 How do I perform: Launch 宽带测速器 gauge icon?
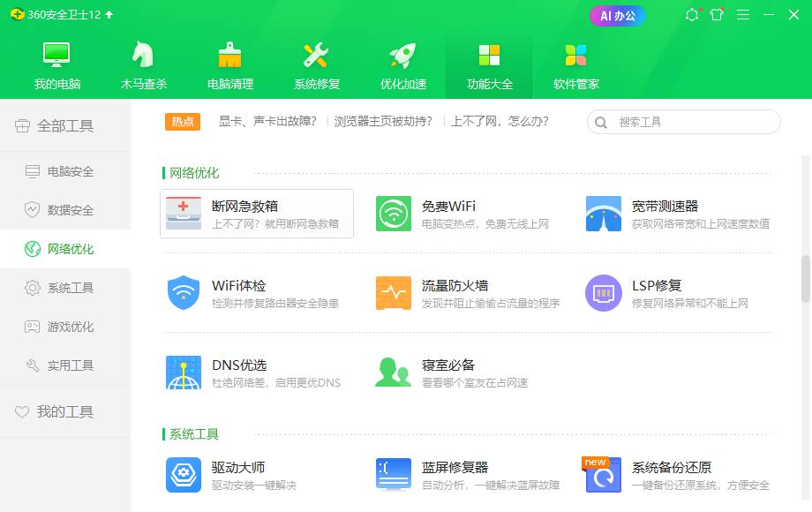coord(604,214)
